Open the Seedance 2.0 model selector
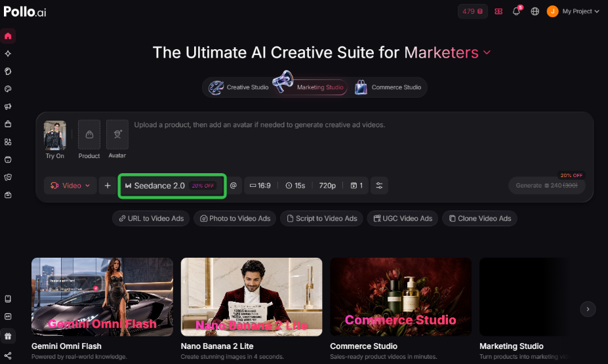Viewport: 608px width, 364px height. click(x=172, y=186)
